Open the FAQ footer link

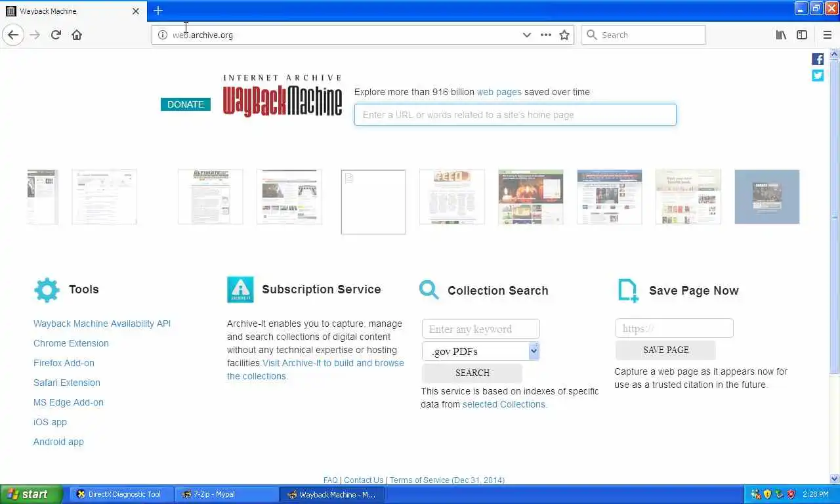coord(330,480)
